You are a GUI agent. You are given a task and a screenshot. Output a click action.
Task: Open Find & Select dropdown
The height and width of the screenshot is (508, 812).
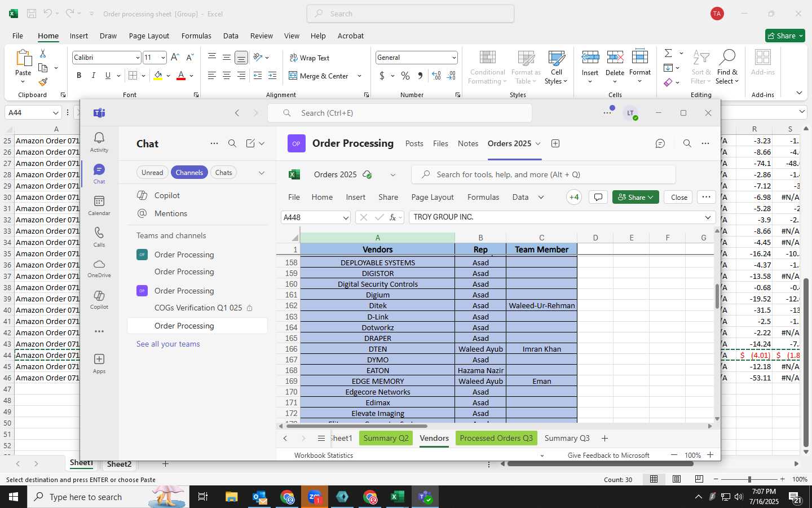727,67
